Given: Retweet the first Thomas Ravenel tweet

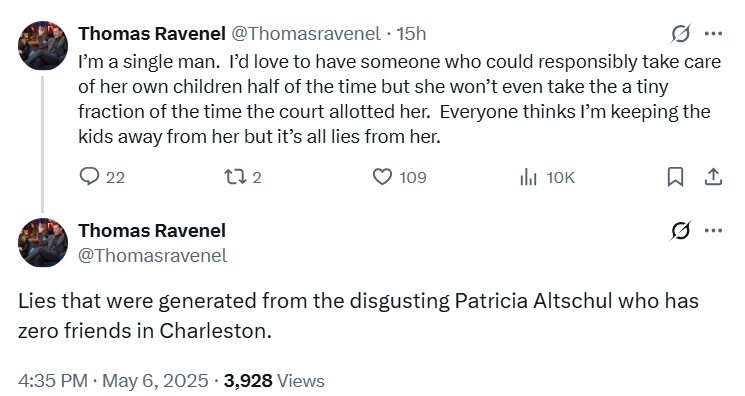Looking at the screenshot, I should tap(235, 177).
